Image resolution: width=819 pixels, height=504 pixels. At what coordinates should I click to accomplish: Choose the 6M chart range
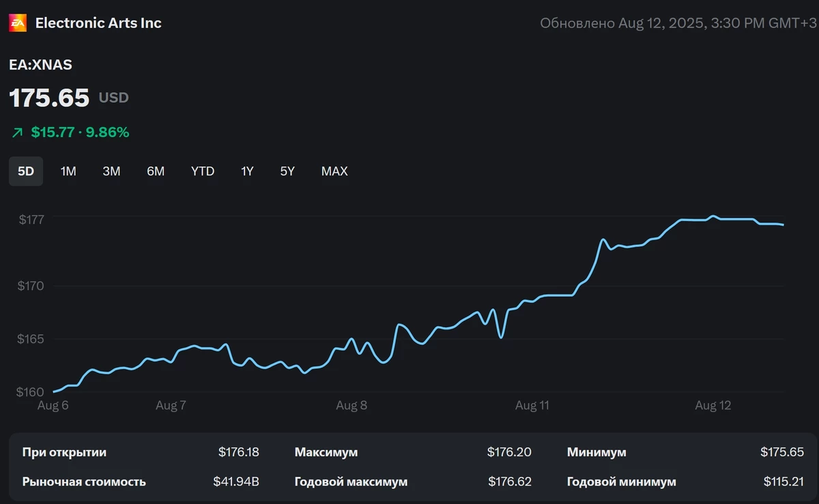click(156, 171)
